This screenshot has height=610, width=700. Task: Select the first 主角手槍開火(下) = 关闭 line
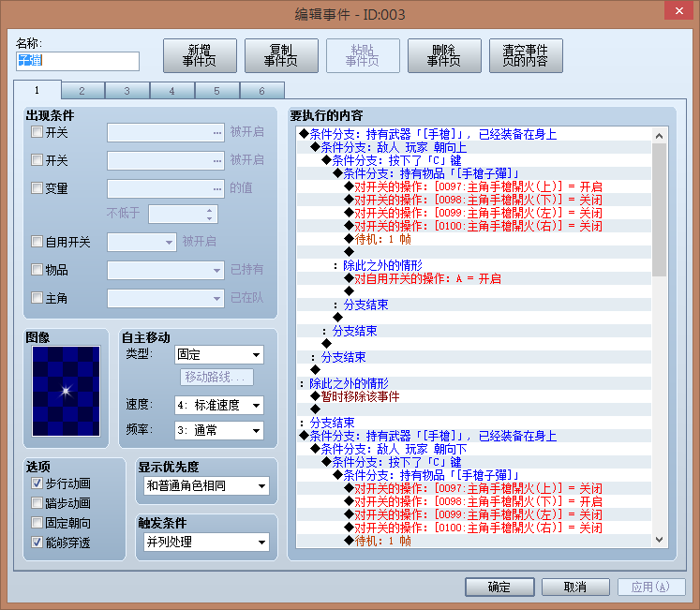[474, 200]
